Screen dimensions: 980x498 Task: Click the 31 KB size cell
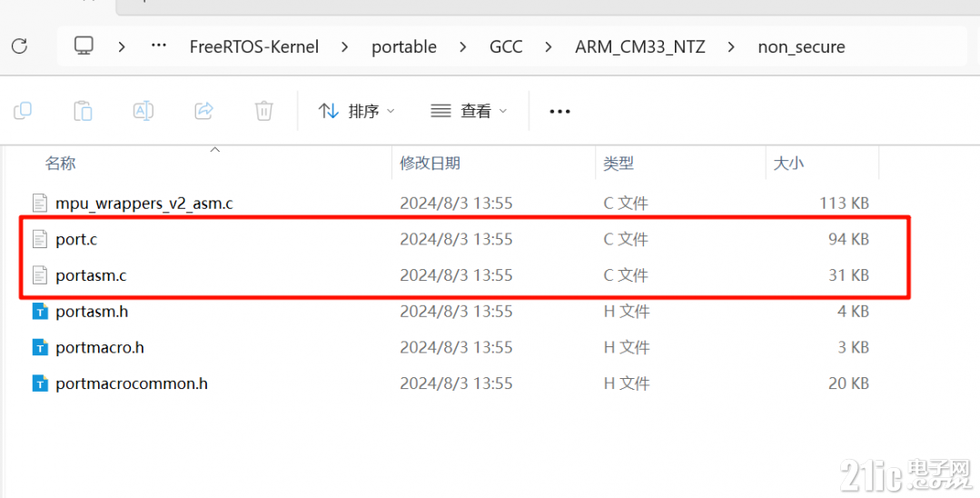(x=848, y=275)
